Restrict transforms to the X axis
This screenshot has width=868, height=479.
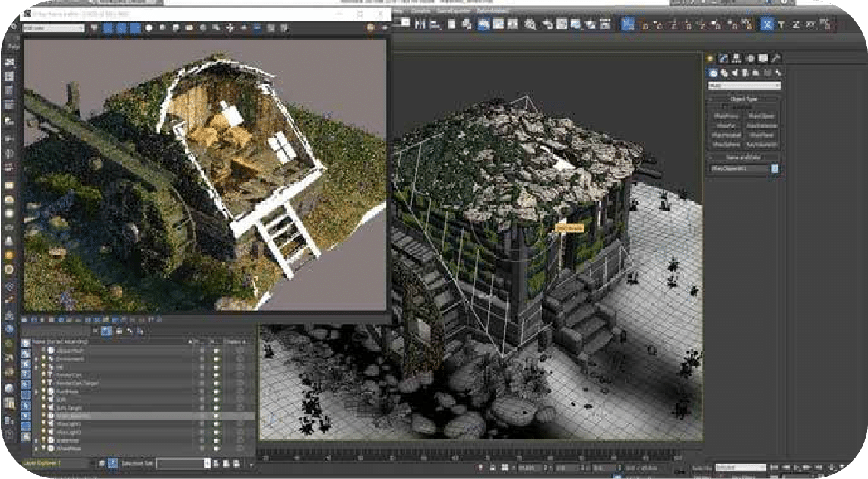767,24
